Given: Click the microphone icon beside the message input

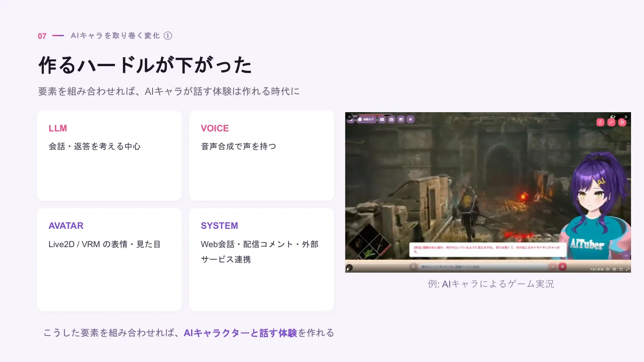Looking at the screenshot, I should click(x=413, y=267).
